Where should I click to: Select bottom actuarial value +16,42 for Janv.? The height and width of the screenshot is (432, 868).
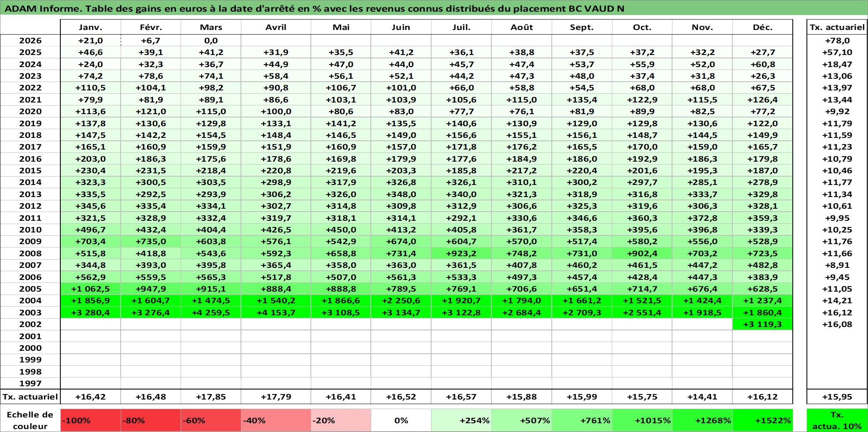tap(91, 397)
